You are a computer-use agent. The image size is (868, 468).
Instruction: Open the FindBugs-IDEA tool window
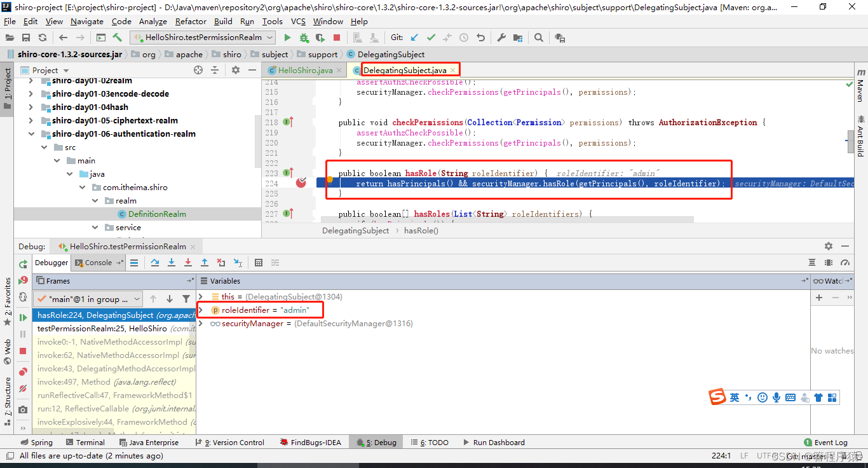[x=310, y=443]
